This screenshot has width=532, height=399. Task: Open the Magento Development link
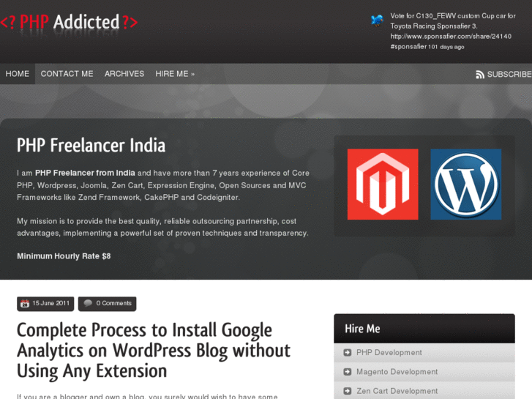coord(397,372)
